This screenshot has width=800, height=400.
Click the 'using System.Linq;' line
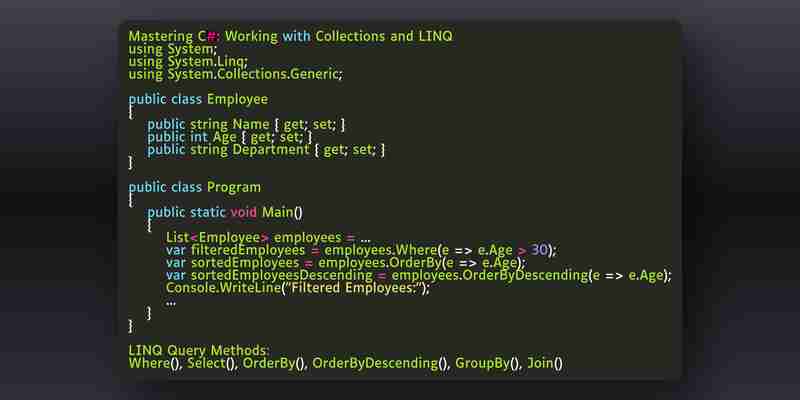click(x=188, y=62)
